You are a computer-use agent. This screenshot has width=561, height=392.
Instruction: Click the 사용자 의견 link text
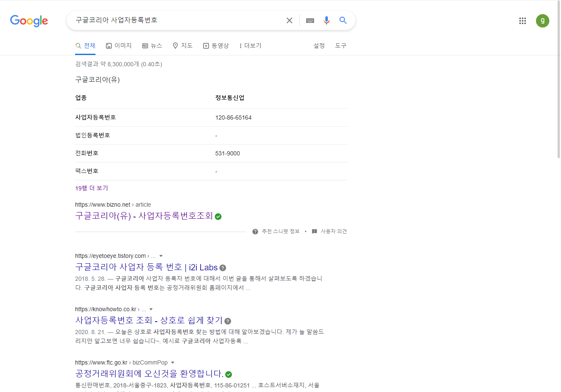334,232
